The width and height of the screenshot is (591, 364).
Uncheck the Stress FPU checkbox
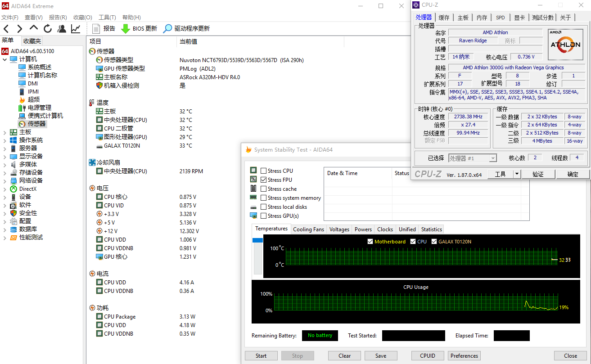[x=264, y=180]
